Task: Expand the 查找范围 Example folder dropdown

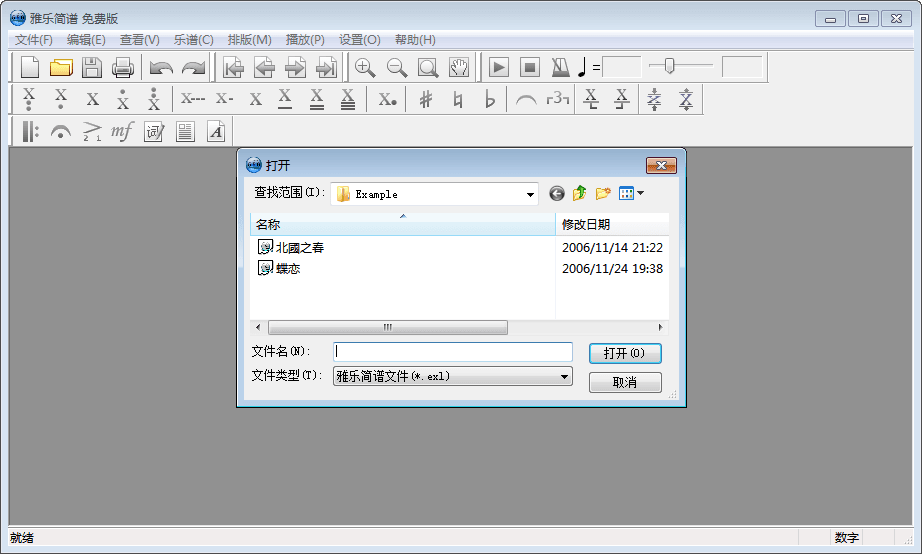Action: point(530,195)
